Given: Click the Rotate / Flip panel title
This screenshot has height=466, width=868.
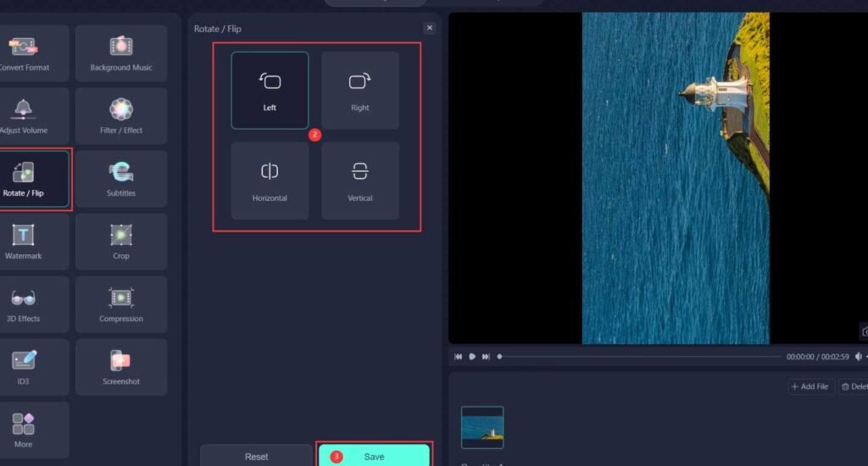Looking at the screenshot, I should [x=218, y=28].
